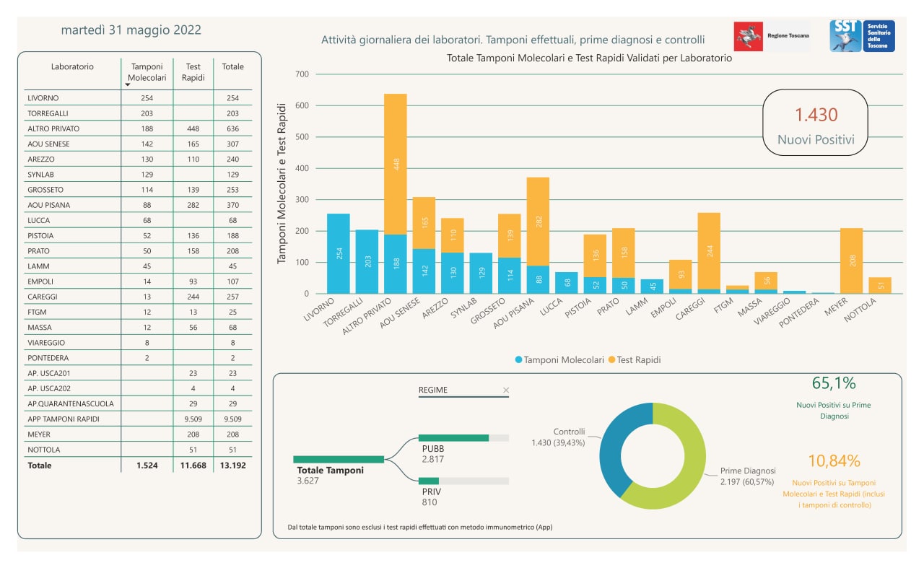Click the 13.192 grand total cell
This screenshot has width=924, height=568.
click(x=232, y=466)
